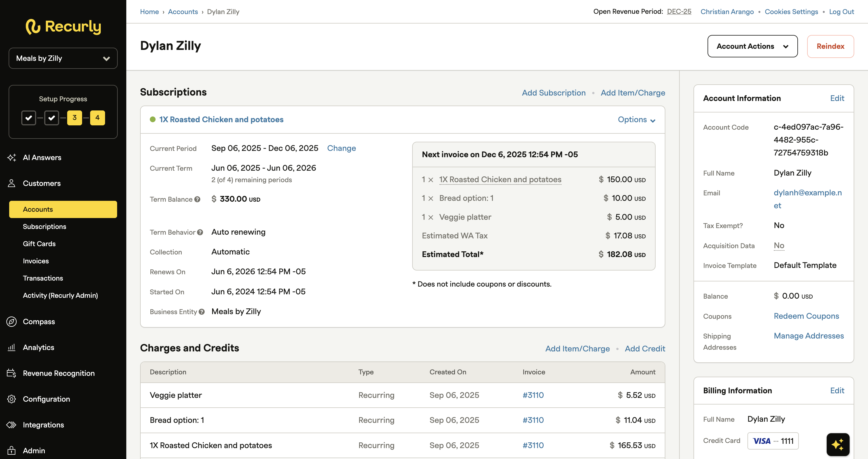Open the Invoices sidebar item
Viewport: 868px width, 459px height.
pyautogui.click(x=36, y=261)
